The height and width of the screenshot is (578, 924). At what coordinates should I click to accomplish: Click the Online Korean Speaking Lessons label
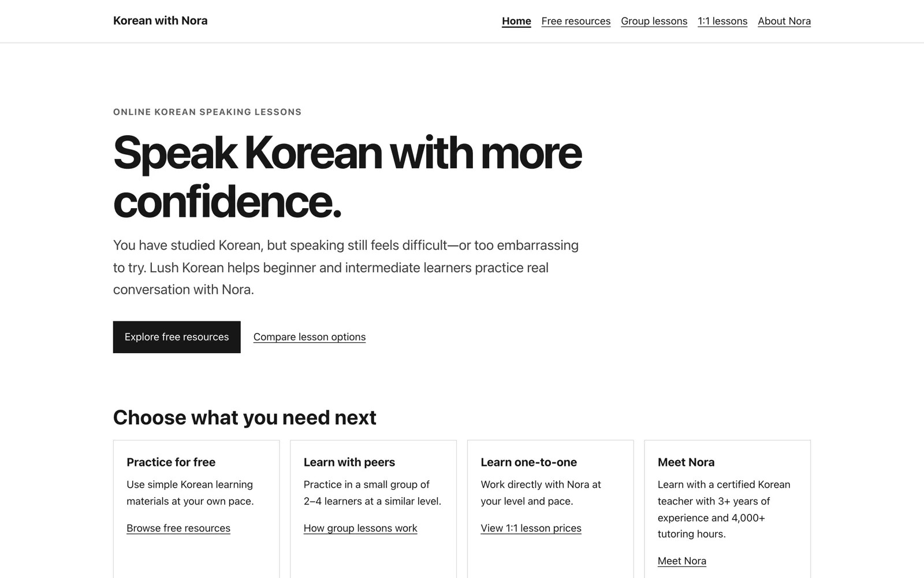pyautogui.click(x=207, y=112)
